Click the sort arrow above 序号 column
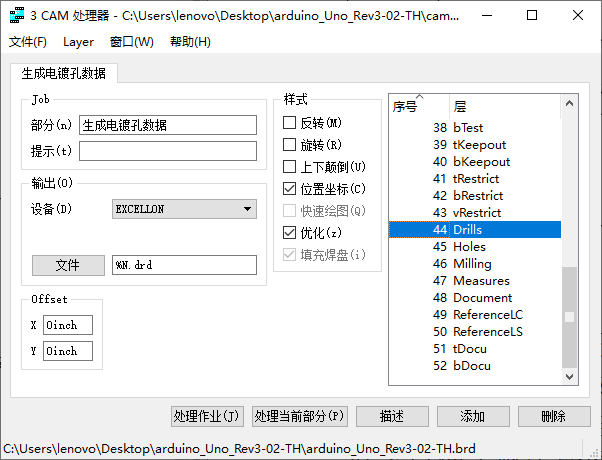 (419, 97)
